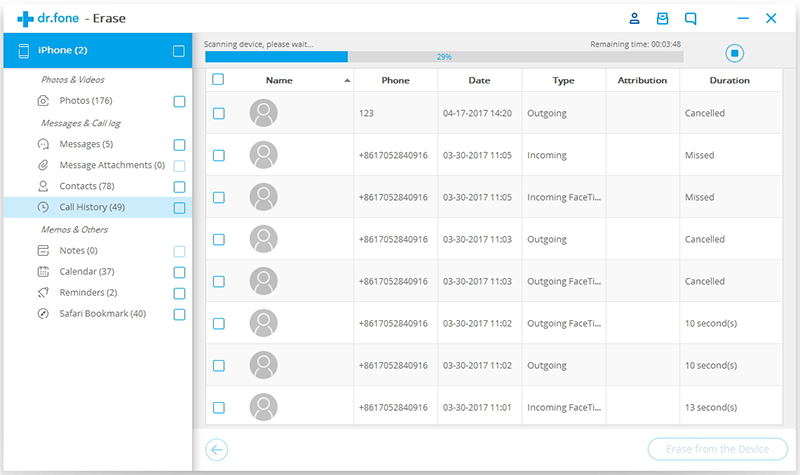Open the feedback chat bubble icon
The height and width of the screenshot is (475, 800).
[x=690, y=19]
